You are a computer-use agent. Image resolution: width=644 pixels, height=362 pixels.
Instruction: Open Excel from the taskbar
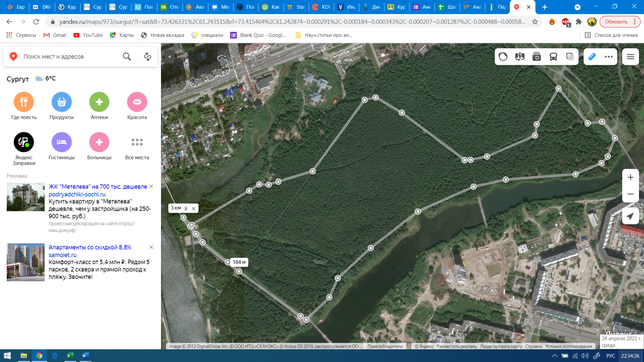tap(70, 356)
